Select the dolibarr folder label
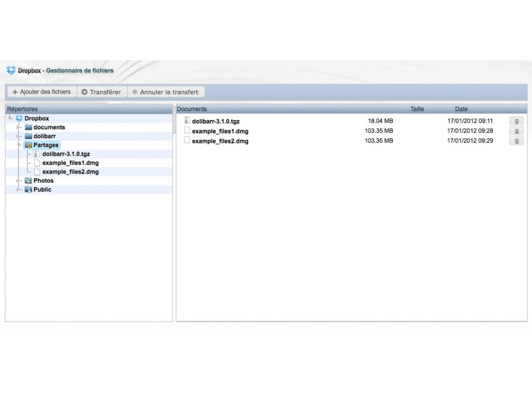This screenshot has height=399, width=532. 45,136
